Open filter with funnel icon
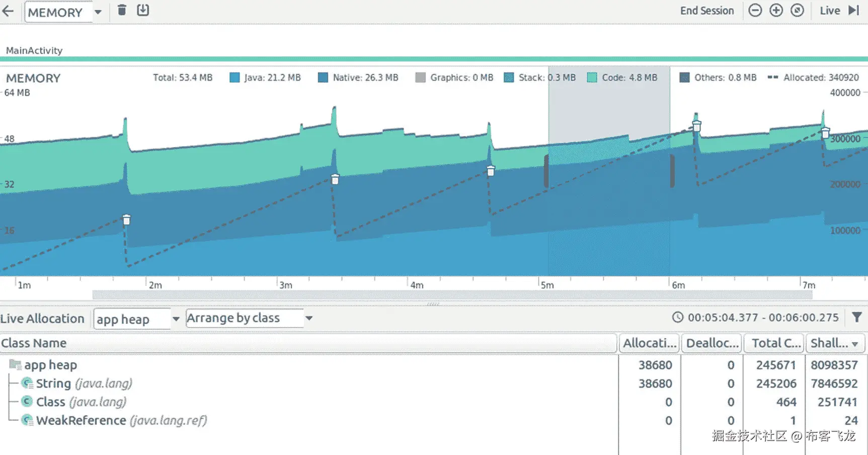868x455 pixels. tap(856, 317)
